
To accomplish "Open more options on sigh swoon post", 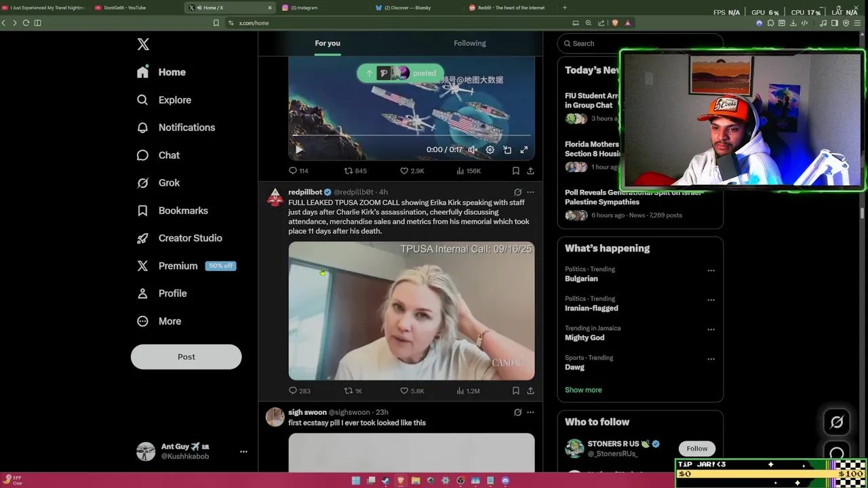I will click(x=530, y=412).
